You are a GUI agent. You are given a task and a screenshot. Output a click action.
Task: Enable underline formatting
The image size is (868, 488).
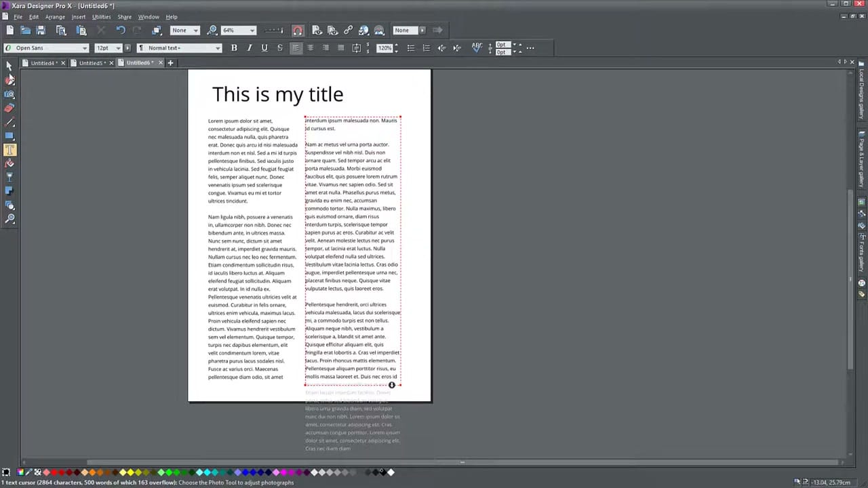coord(264,47)
